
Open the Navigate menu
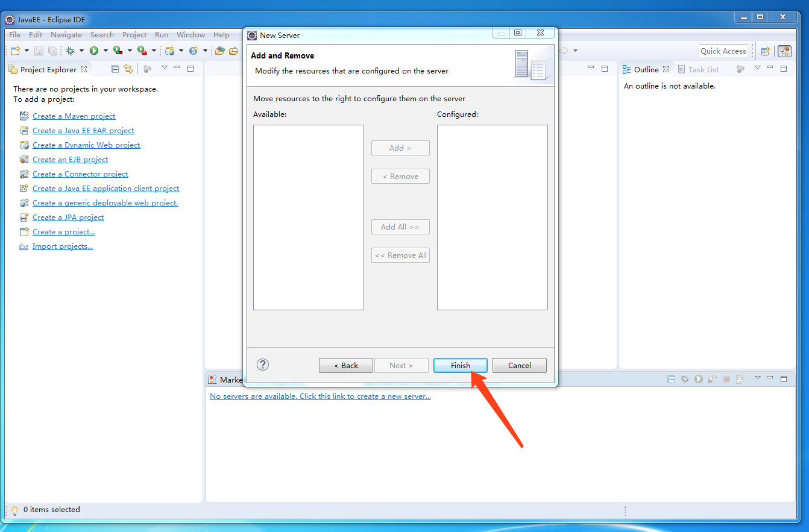coord(66,34)
